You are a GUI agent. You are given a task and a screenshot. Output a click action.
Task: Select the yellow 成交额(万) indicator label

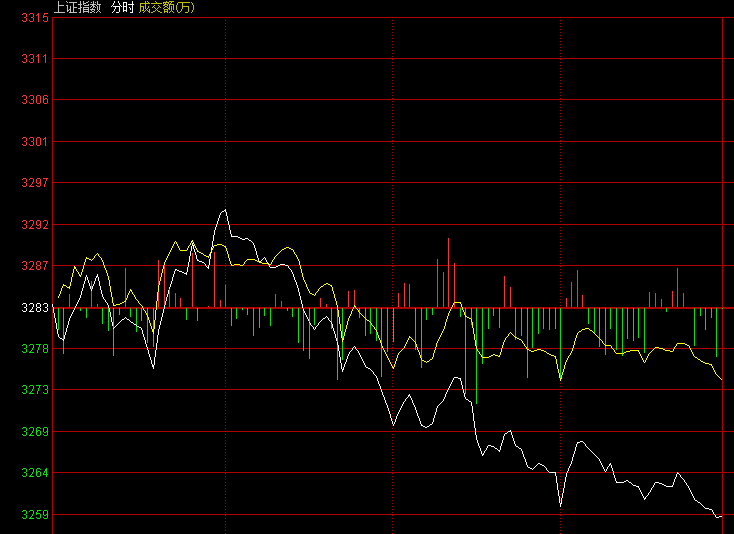(x=167, y=7)
